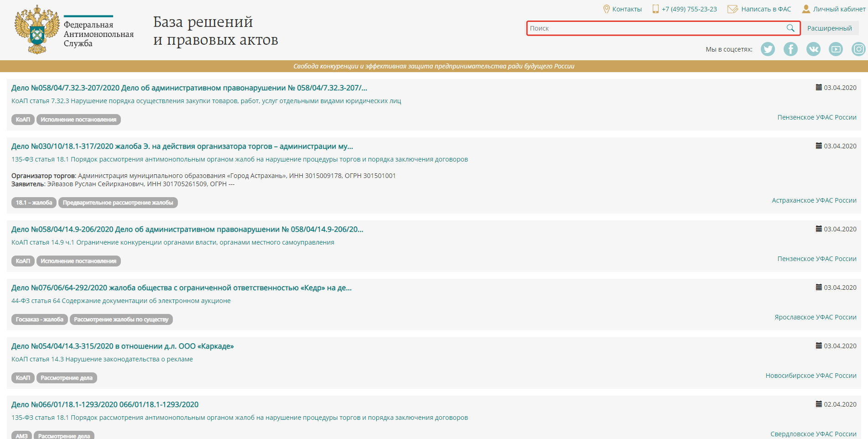
Task: Open case Дело №030/10/18.1-317/2020
Action: tap(182, 146)
